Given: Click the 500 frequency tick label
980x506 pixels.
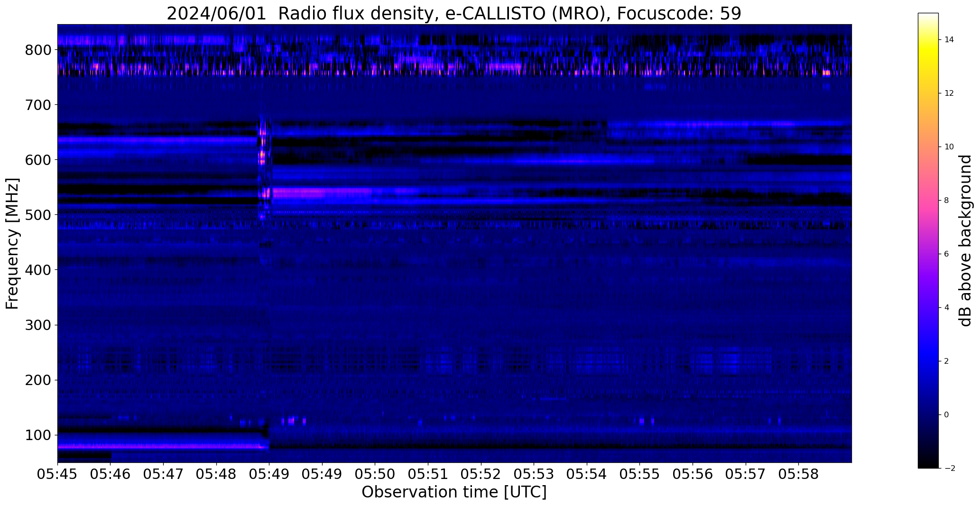Looking at the screenshot, I should [38, 215].
